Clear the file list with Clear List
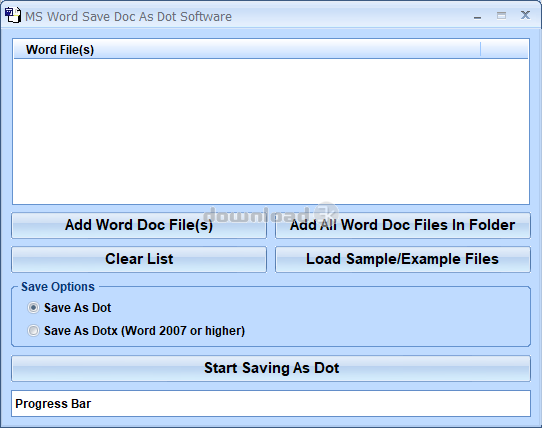 (139, 259)
